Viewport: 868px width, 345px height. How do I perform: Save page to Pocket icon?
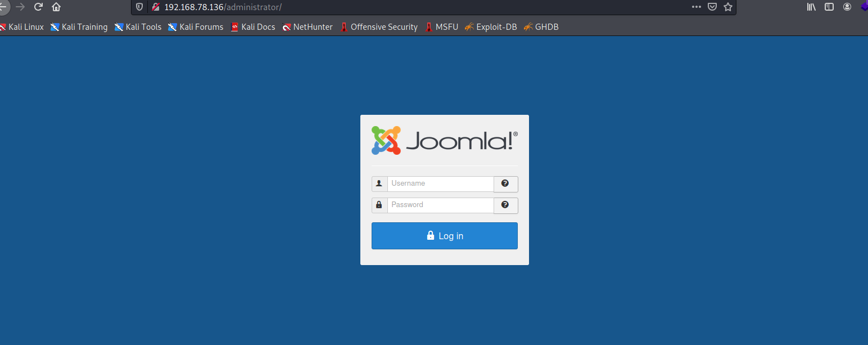(712, 7)
